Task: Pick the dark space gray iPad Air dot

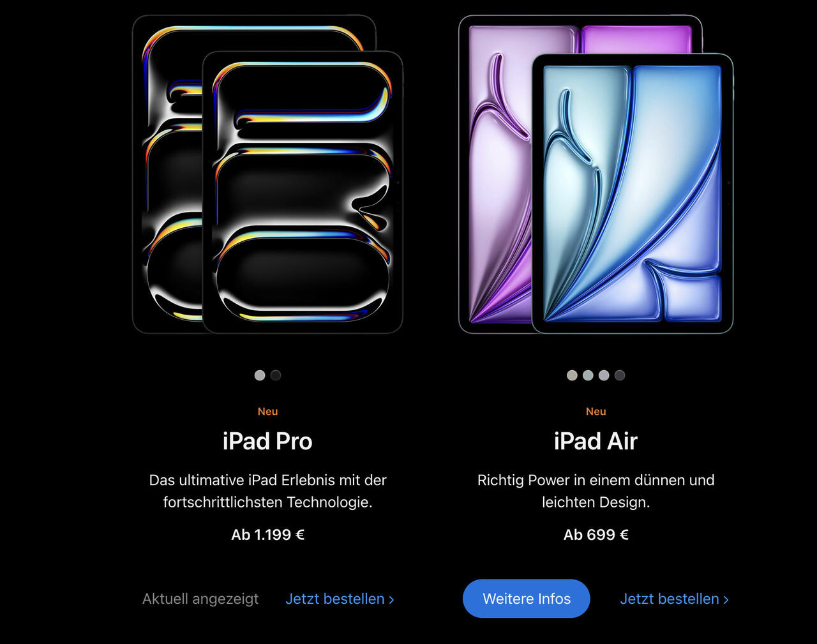Action: (x=620, y=375)
